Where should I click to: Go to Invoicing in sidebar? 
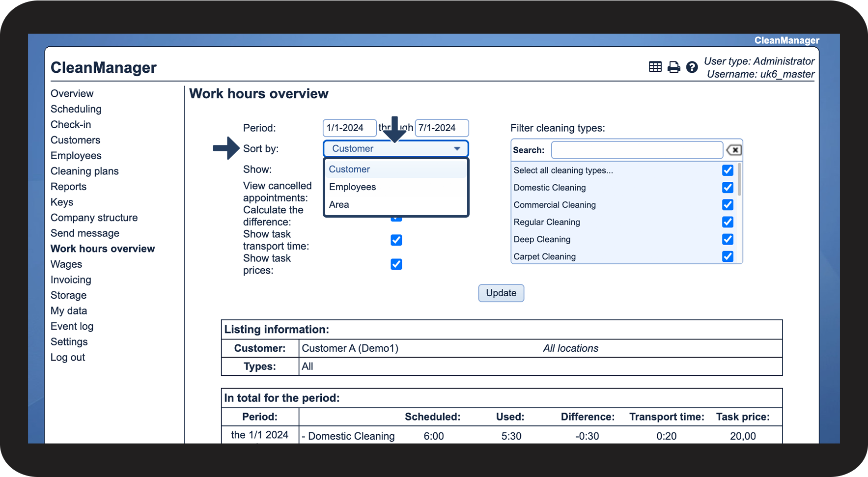pyautogui.click(x=71, y=280)
